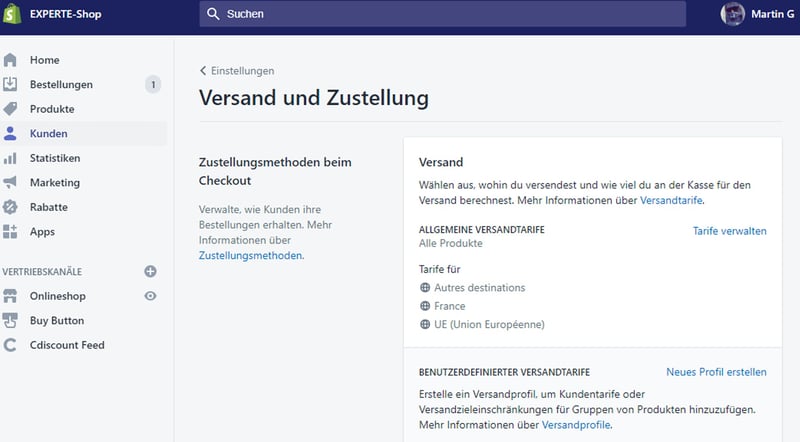800x442 pixels.
Task: Open Kunden in the sidebar
Action: [48, 134]
